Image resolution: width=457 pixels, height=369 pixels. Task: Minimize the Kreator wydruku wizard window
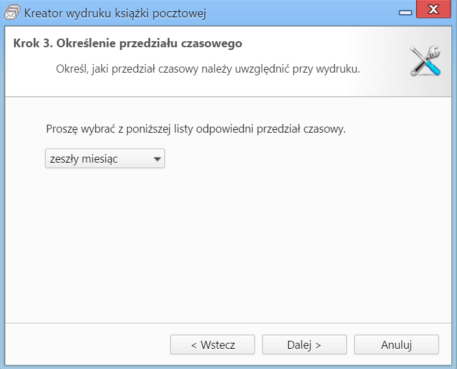405,13
